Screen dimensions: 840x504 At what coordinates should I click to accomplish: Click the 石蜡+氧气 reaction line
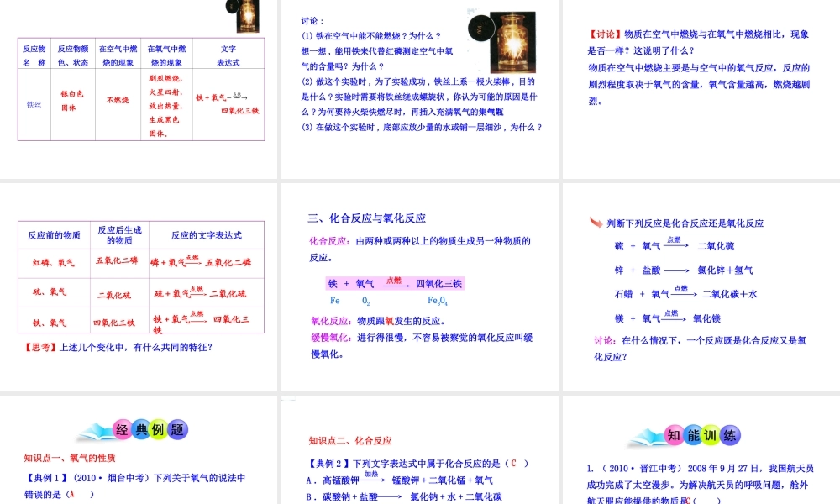[x=685, y=293]
